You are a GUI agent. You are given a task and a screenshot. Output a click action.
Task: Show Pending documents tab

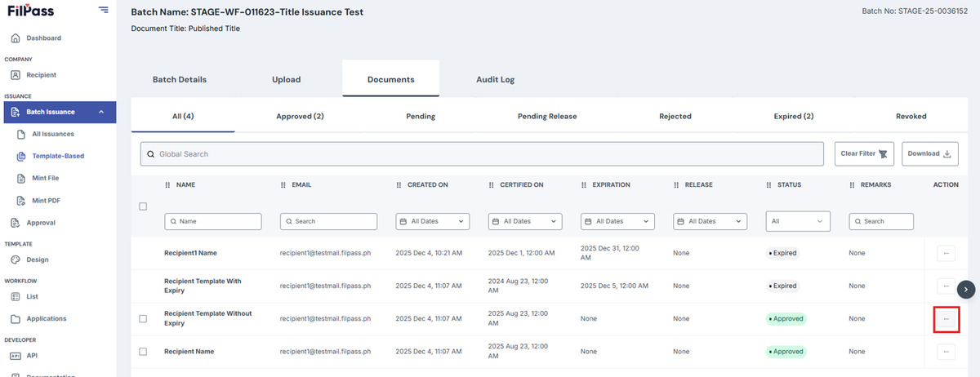pyautogui.click(x=421, y=116)
